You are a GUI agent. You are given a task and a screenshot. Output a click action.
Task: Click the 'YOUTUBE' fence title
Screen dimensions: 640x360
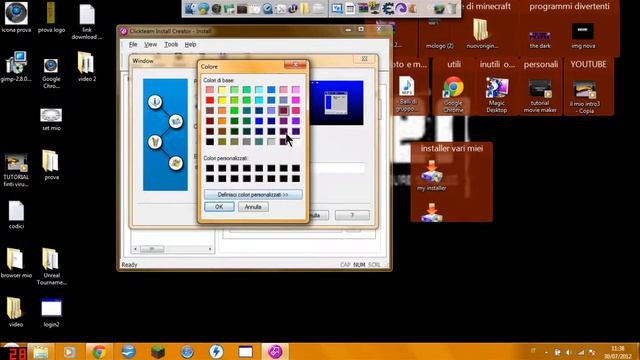(x=588, y=64)
